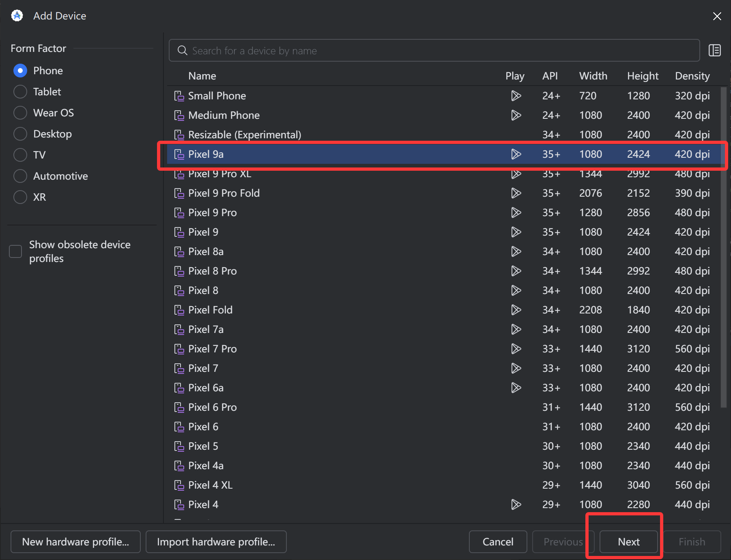Click the Play Store icon for Pixel 9a

point(516,154)
